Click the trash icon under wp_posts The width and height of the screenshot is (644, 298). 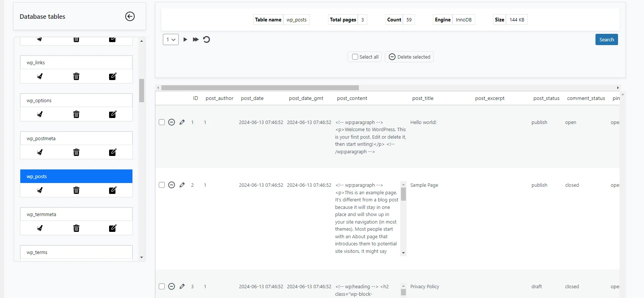[76, 190]
